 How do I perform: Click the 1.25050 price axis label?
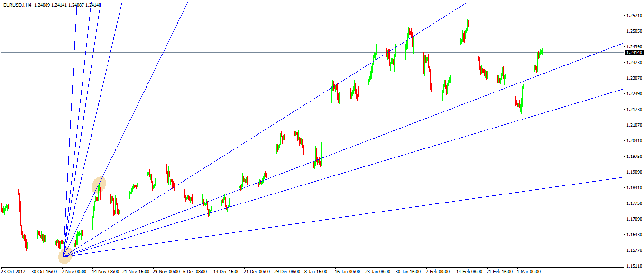(634, 31)
